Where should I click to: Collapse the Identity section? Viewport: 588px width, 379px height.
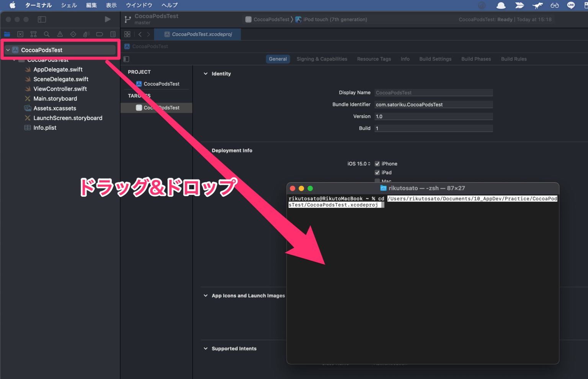point(206,74)
